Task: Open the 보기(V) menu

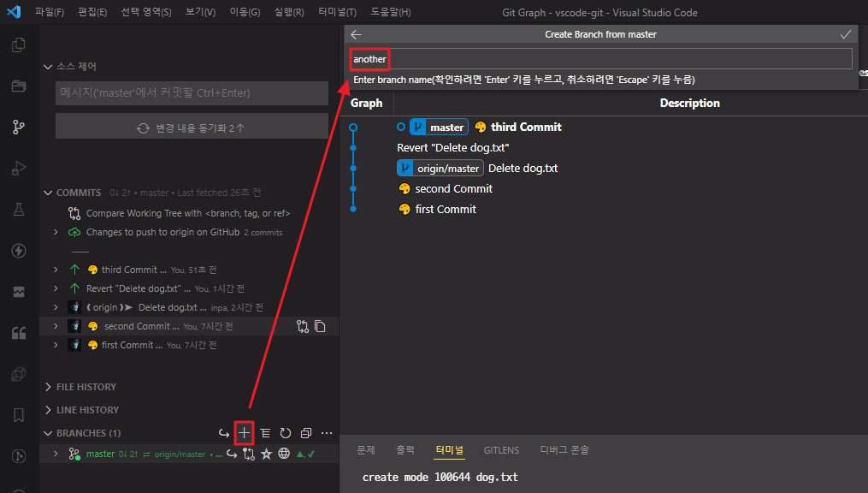Action: click(200, 12)
